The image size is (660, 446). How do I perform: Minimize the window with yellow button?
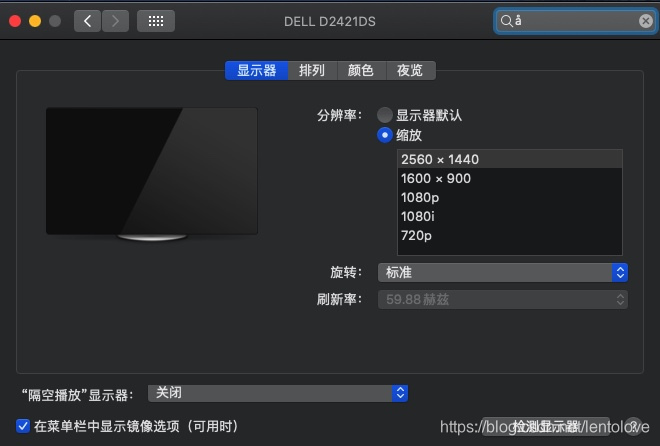click(35, 21)
